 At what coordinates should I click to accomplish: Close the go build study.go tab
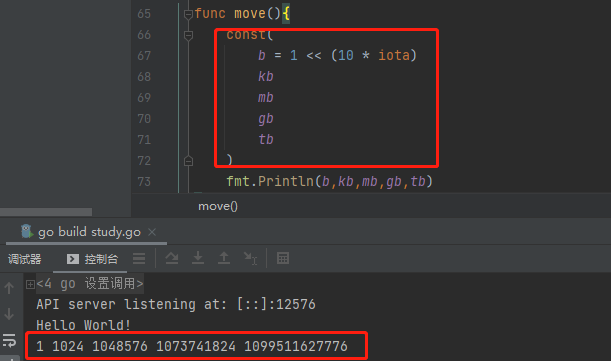coord(152,232)
